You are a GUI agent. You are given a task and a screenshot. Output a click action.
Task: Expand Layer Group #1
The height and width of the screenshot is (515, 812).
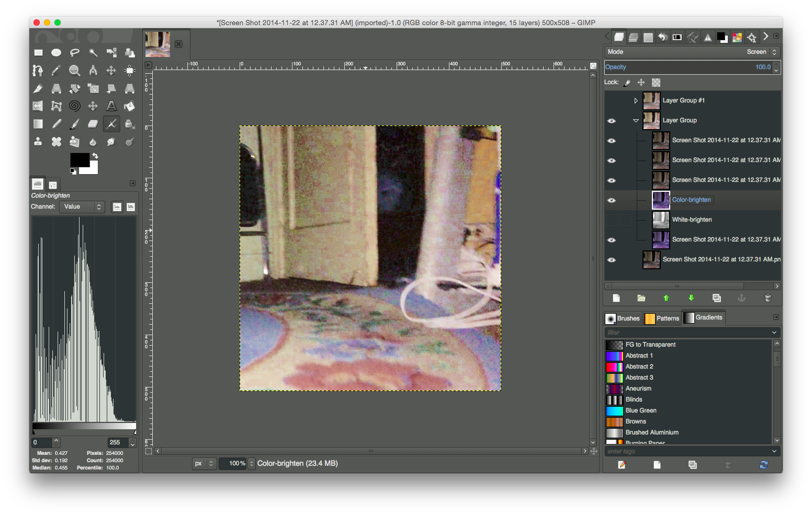pos(636,101)
